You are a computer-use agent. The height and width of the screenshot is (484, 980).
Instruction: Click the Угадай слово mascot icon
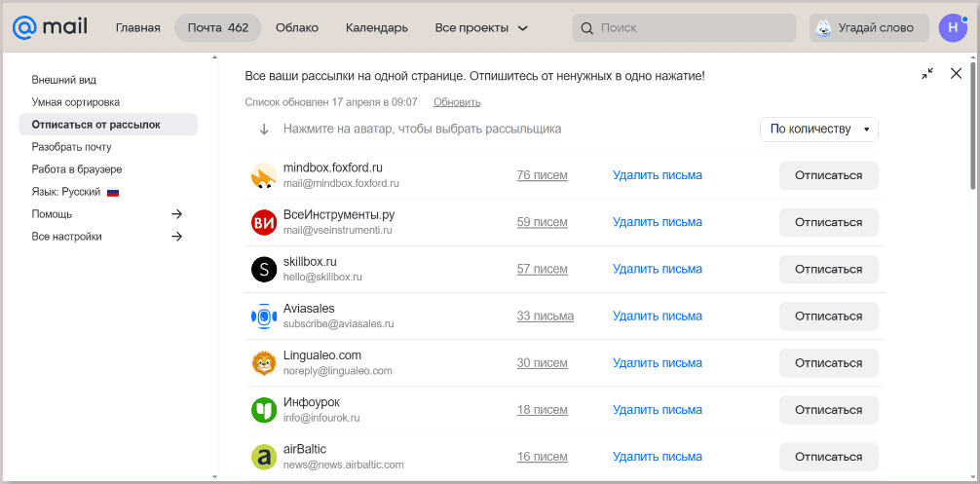(824, 28)
